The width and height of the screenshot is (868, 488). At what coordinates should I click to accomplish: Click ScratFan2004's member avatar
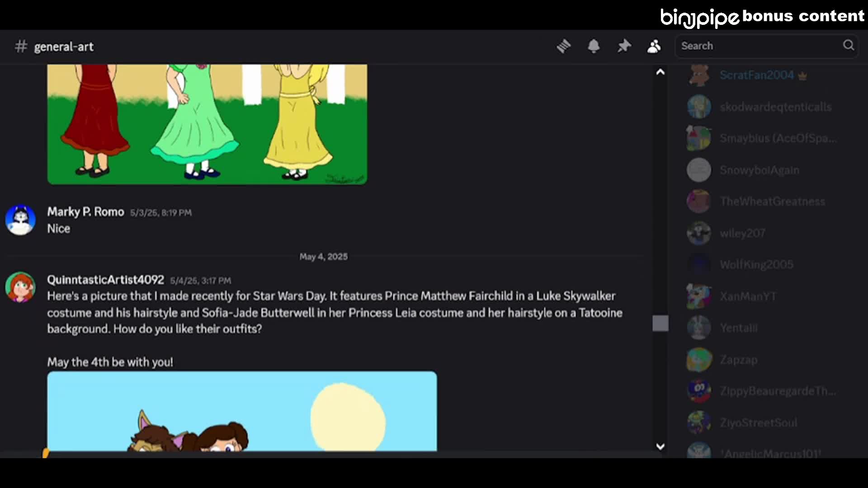[x=699, y=75]
